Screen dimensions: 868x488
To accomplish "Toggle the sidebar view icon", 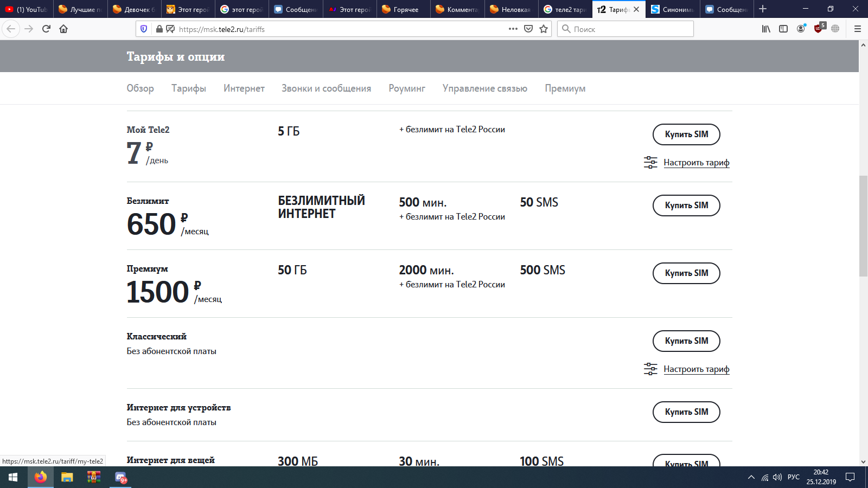I will [783, 29].
